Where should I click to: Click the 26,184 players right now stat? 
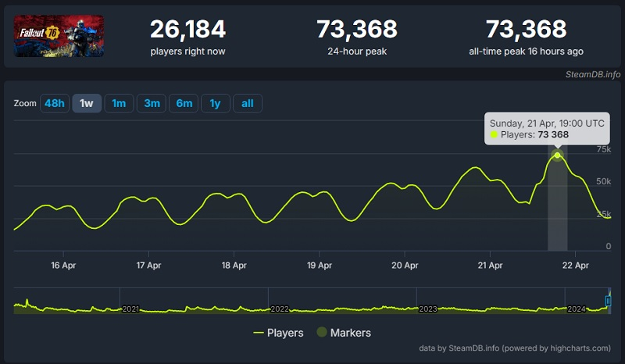click(187, 30)
